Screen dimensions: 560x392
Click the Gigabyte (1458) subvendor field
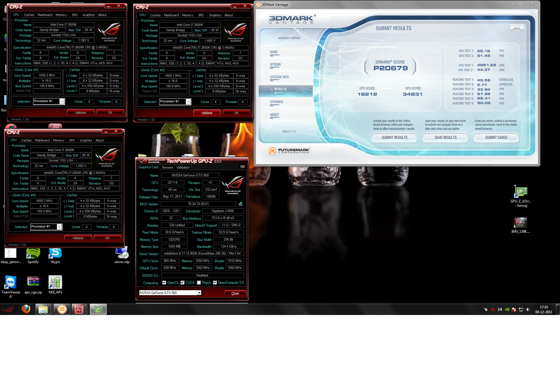(223, 211)
